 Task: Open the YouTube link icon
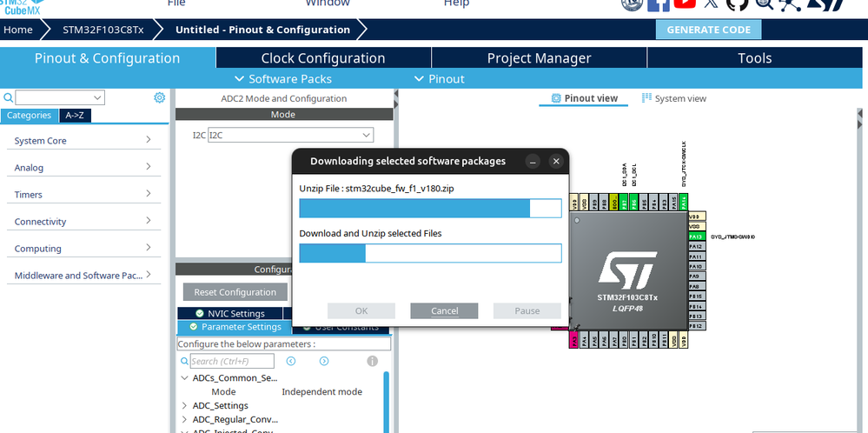tap(685, 3)
